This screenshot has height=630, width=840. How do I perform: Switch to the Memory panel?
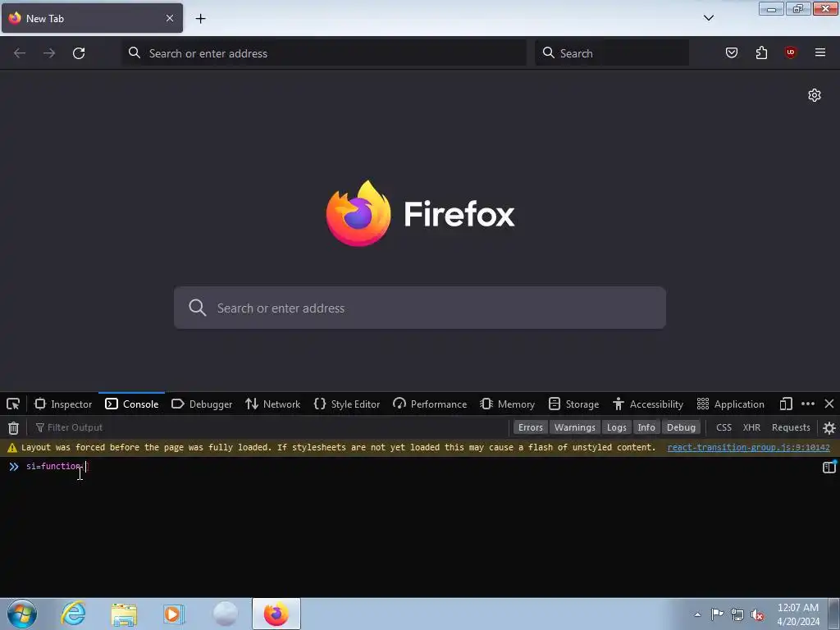coord(507,404)
